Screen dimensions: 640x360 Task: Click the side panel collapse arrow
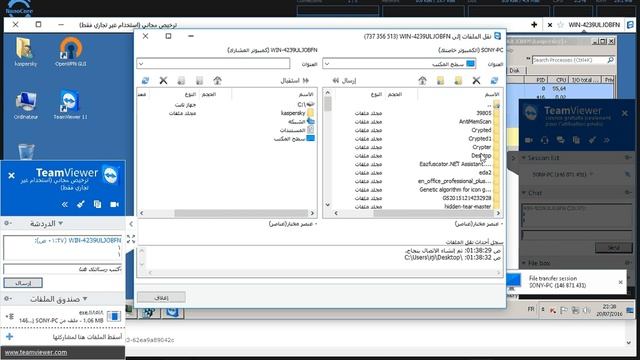click(131, 224)
